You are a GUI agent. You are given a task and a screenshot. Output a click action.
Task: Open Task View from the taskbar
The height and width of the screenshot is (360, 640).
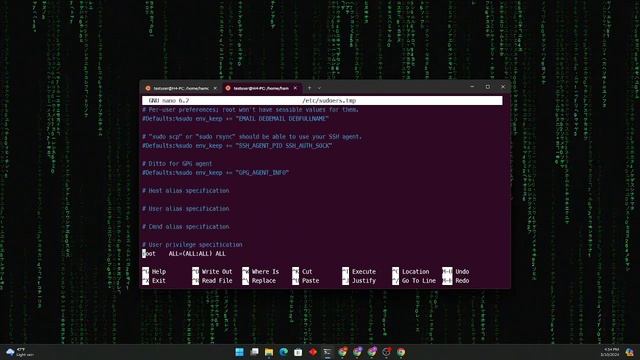click(254, 352)
